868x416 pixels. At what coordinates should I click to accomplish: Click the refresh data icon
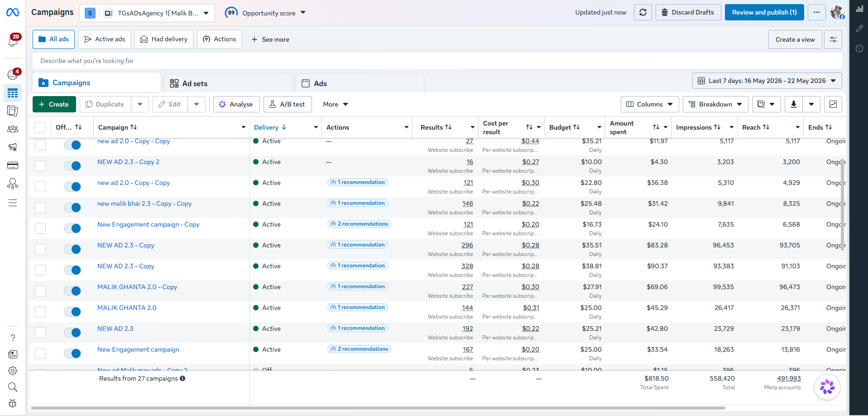pyautogui.click(x=643, y=12)
